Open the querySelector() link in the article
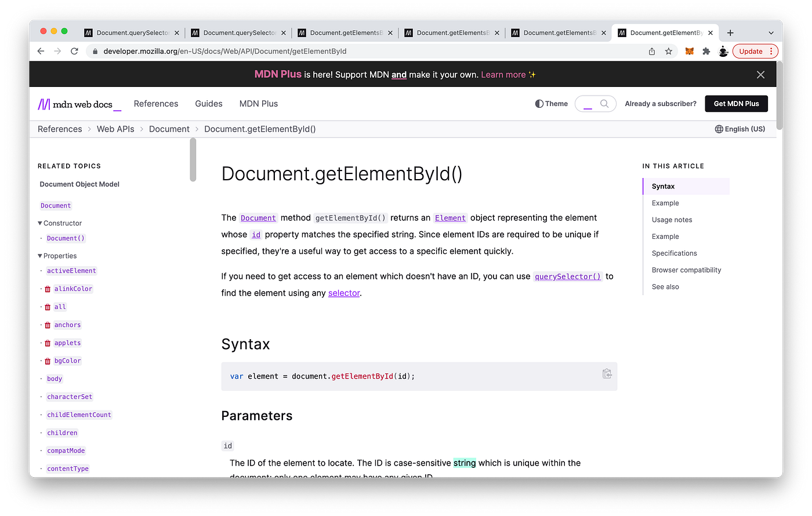The width and height of the screenshot is (812, 516). pos(567,276)
